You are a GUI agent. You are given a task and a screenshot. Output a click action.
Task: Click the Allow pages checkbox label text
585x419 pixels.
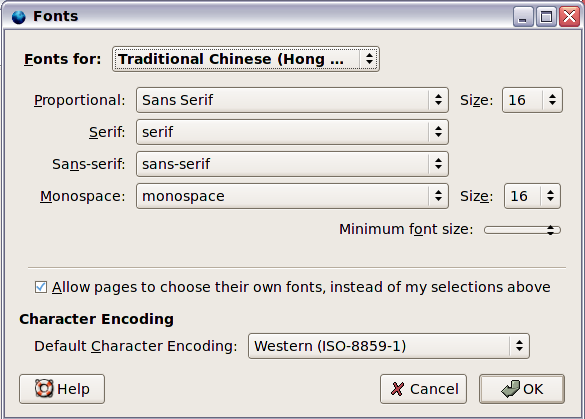[301, 287]
